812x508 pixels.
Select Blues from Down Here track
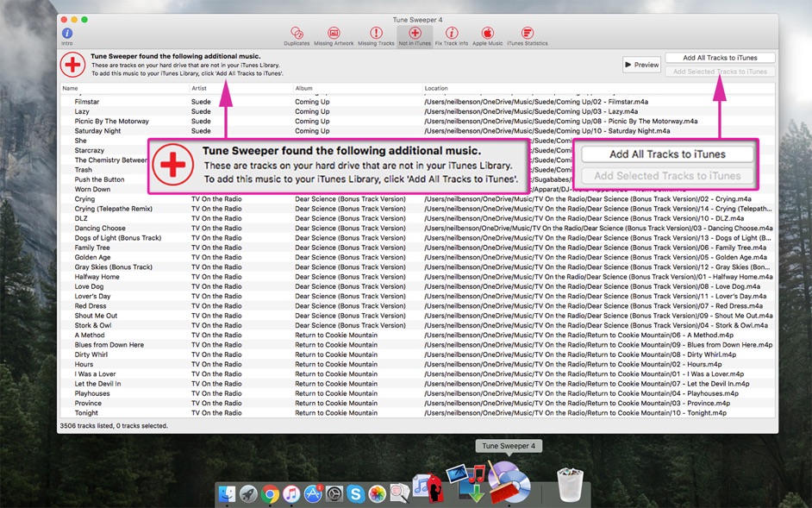tap(417, 345)
